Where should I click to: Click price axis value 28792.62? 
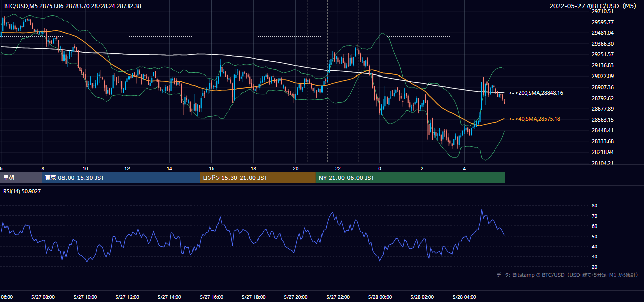point(602,98)
